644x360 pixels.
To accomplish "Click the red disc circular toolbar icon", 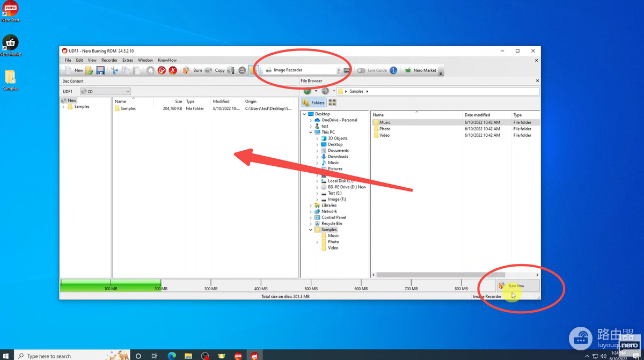I will 162,70.
